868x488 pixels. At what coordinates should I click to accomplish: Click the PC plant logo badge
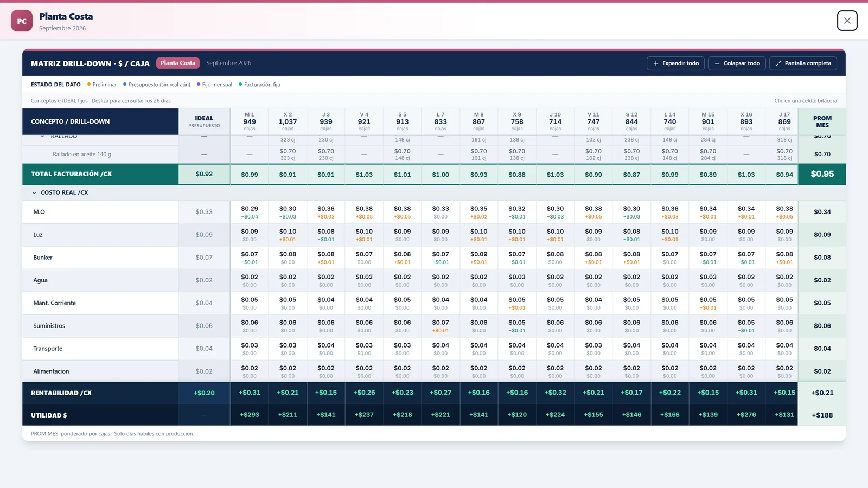(22, 21)
